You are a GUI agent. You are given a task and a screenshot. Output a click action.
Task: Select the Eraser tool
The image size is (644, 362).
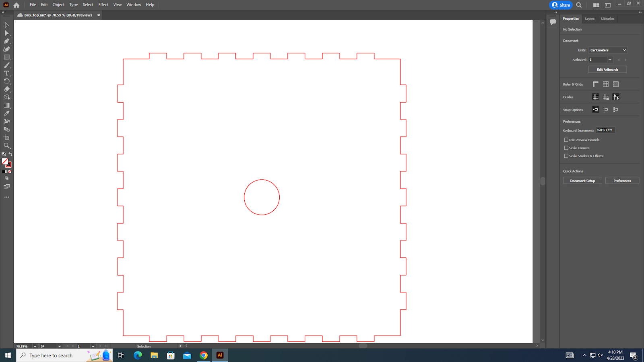6,89
